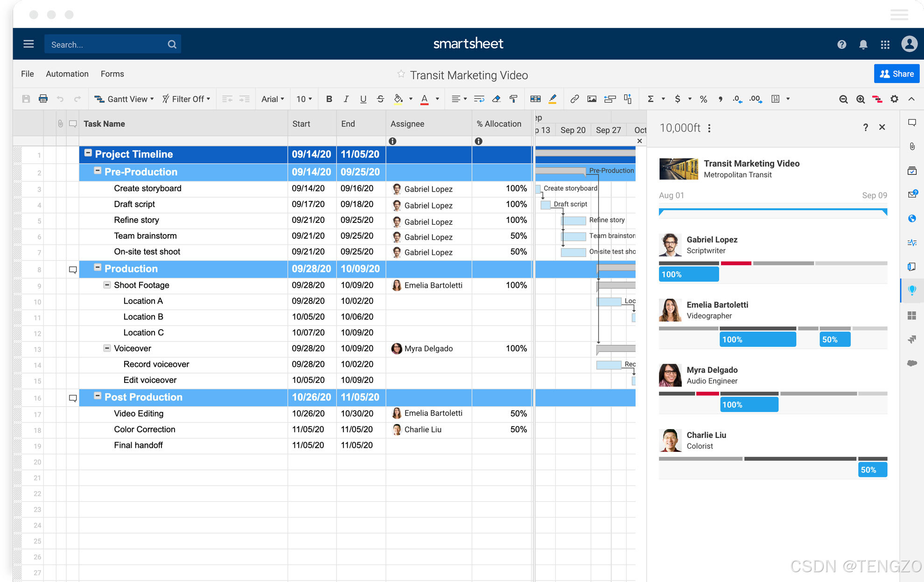Screen dimensions: 924x582
Task: Open the Forms menu
Action: point(112,74)
